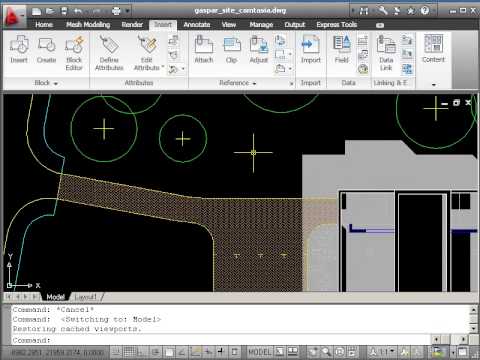Toggle Grid display in status bar
The height and width of the screenshot is (360, 480).
(130, 351)
